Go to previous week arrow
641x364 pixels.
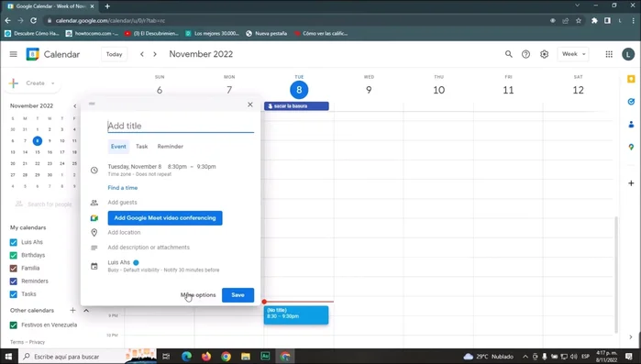click(x=142, y=54)
